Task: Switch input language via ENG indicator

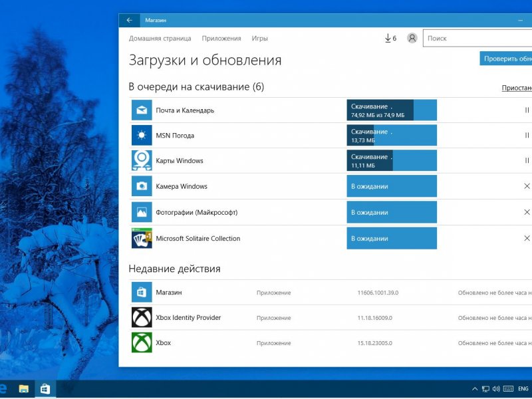Action: click(523, 389)
